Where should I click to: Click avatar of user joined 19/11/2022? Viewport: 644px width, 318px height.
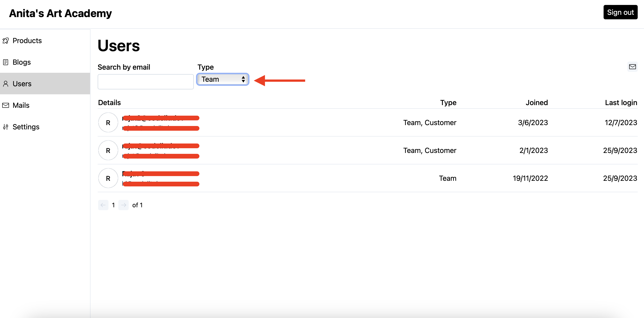[x=108, y=178]
